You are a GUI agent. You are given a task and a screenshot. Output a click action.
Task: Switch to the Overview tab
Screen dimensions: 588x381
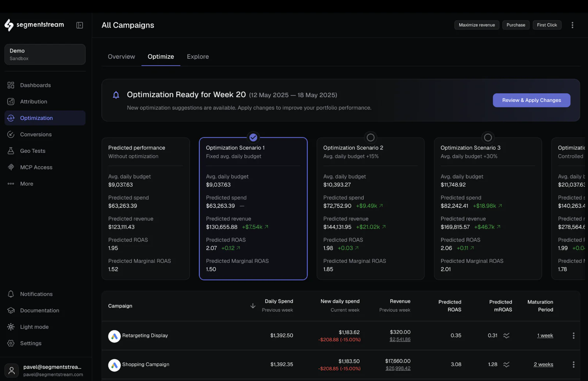(121, 57)
